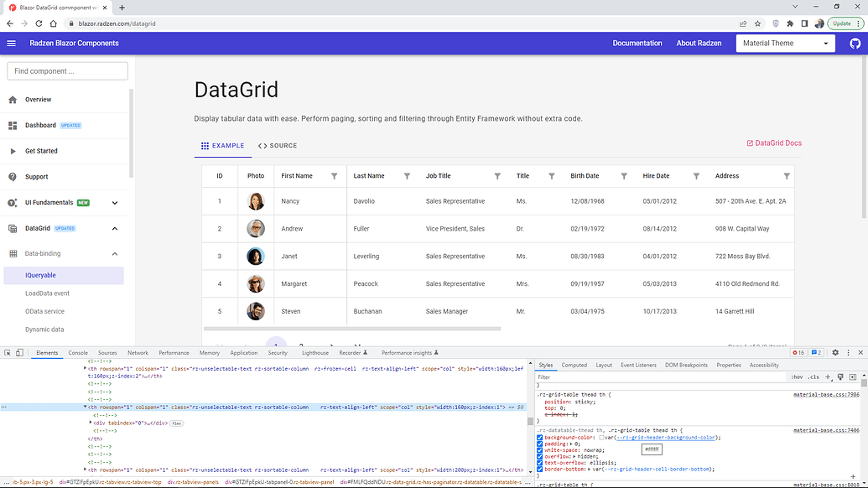Open DevTools settings gear
The image size is (868, 488).
[x=836, y=353]
